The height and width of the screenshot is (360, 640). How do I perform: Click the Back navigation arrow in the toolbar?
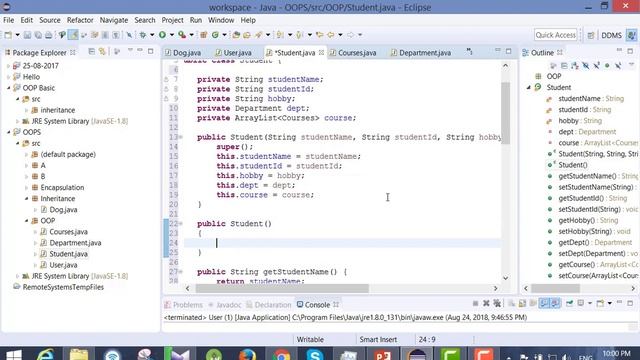pos(331,35)
